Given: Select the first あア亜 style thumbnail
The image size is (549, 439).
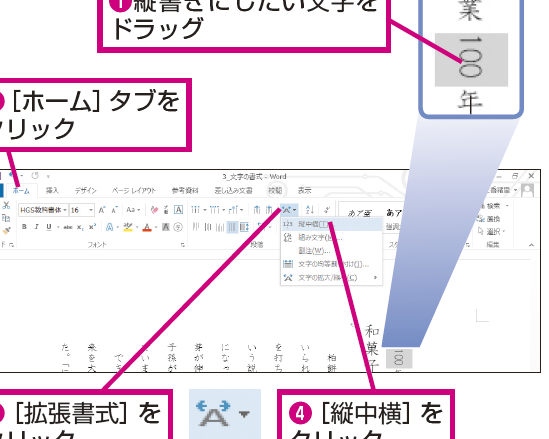Looking at the screenshot, I should [x=360, y=212].
